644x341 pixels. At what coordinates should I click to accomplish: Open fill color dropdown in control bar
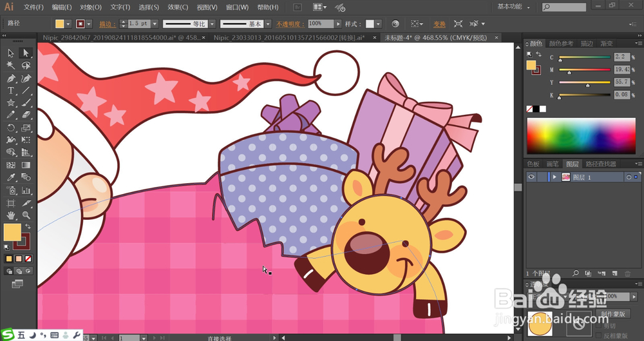[68, 24]
